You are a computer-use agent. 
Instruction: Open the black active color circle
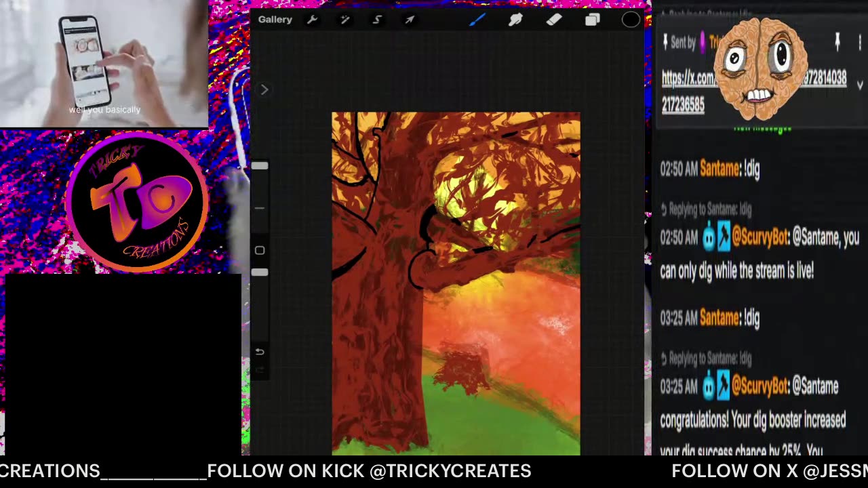point(631,20)
